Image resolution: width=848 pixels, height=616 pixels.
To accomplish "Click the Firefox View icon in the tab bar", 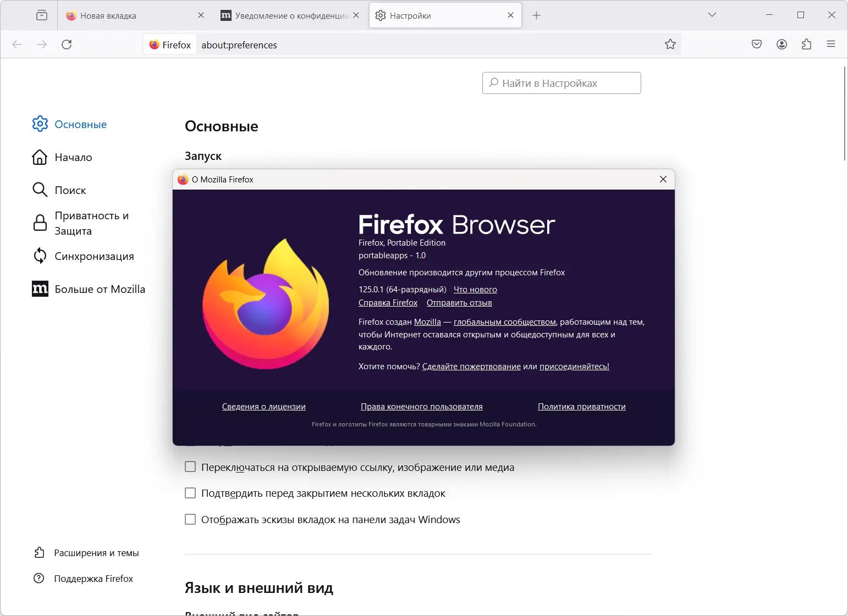I will [42, 15].
